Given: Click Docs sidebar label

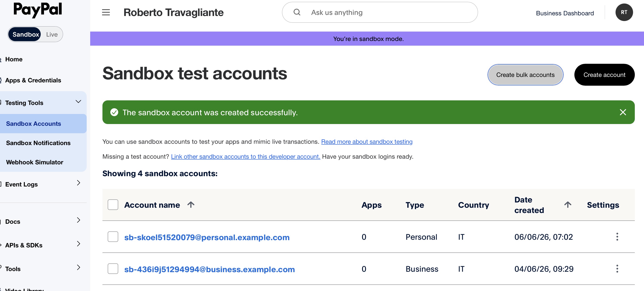Looking at the screenshot, I should pos(13,222).
